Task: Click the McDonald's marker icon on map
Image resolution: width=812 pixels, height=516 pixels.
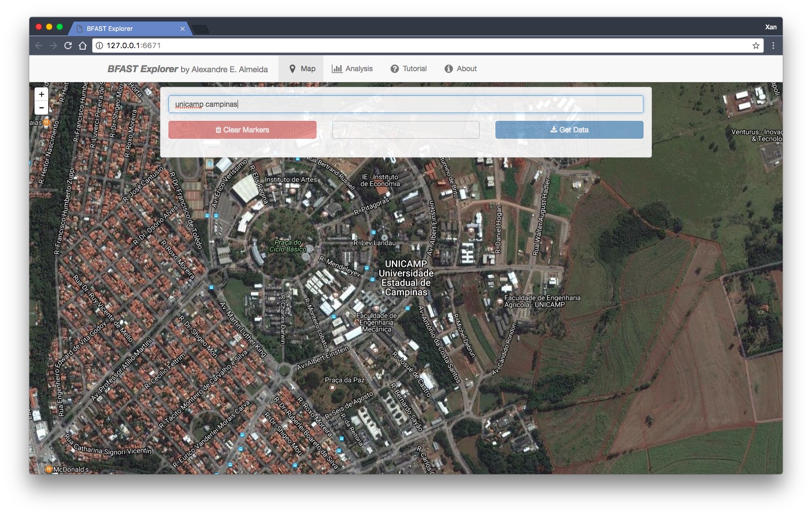Action: [49, 469]
